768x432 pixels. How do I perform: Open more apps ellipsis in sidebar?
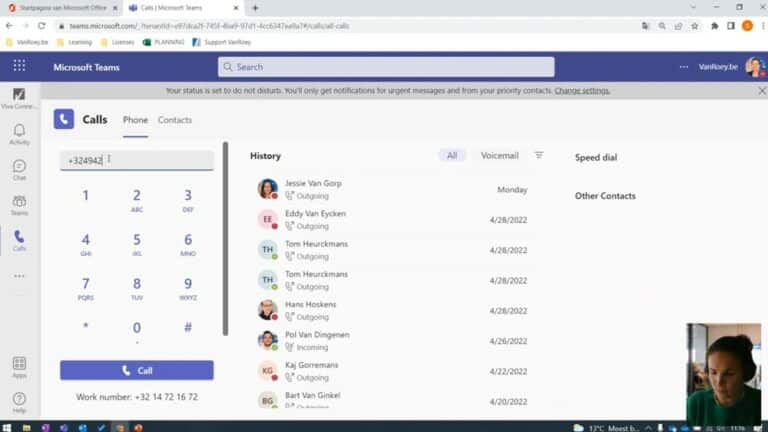pyautogui.click(x=19, y=276)
